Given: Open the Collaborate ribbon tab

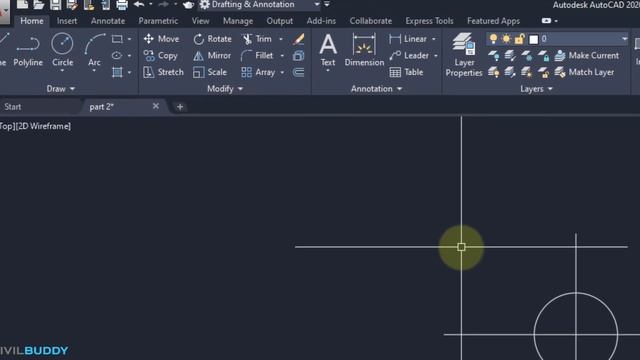Looking at the screenshot, I should pyautogui.click(x=371, y=21).
